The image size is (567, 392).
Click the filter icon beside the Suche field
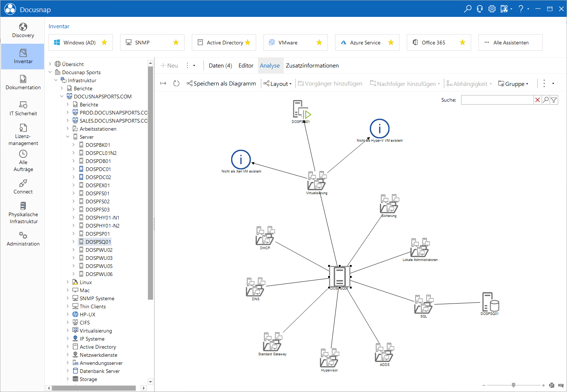pyautogui.click(x=554, y=100)
